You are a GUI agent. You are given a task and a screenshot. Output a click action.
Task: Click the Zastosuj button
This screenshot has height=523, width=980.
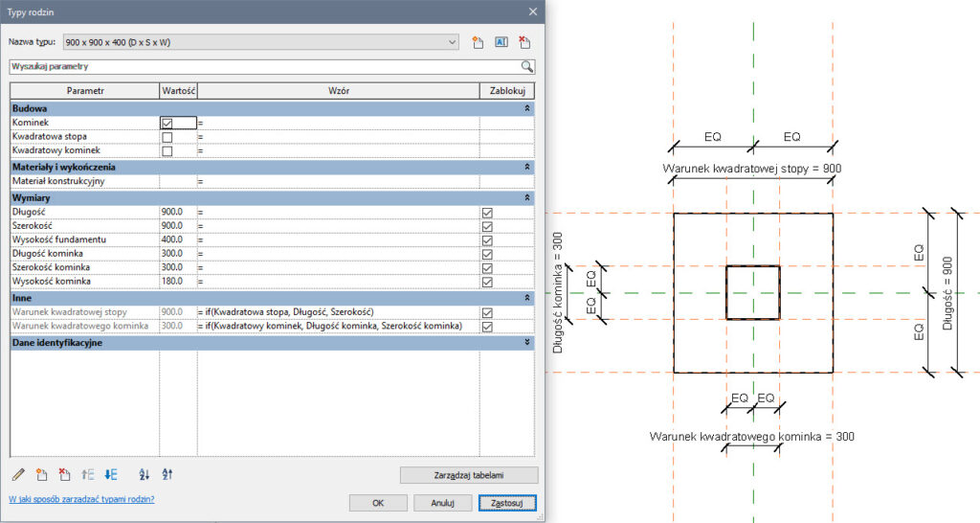click(508, 502)
